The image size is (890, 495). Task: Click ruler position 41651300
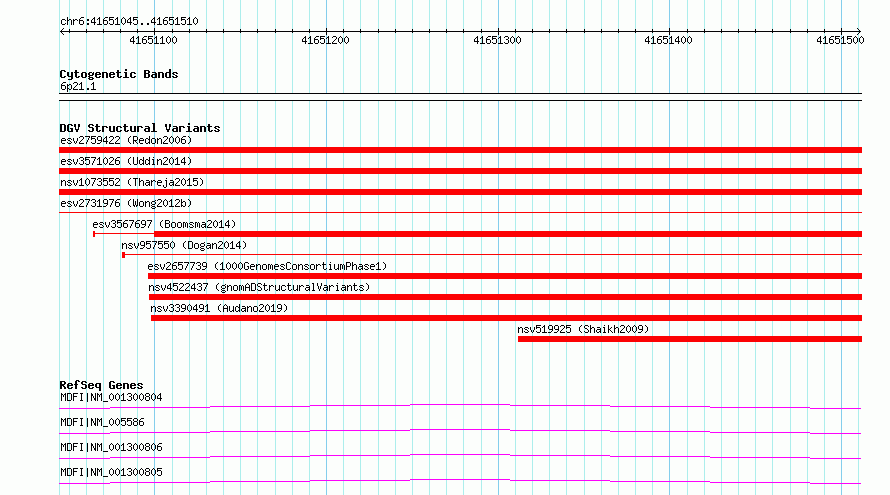[497, 40]
